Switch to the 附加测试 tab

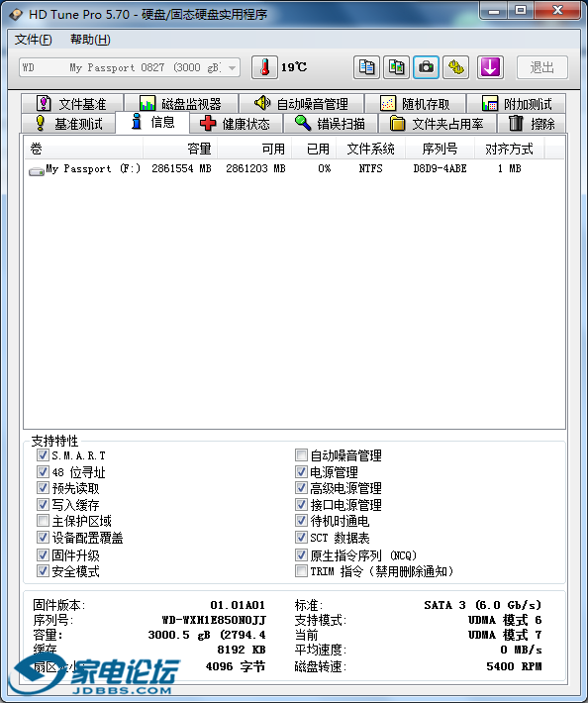point(517,104)
